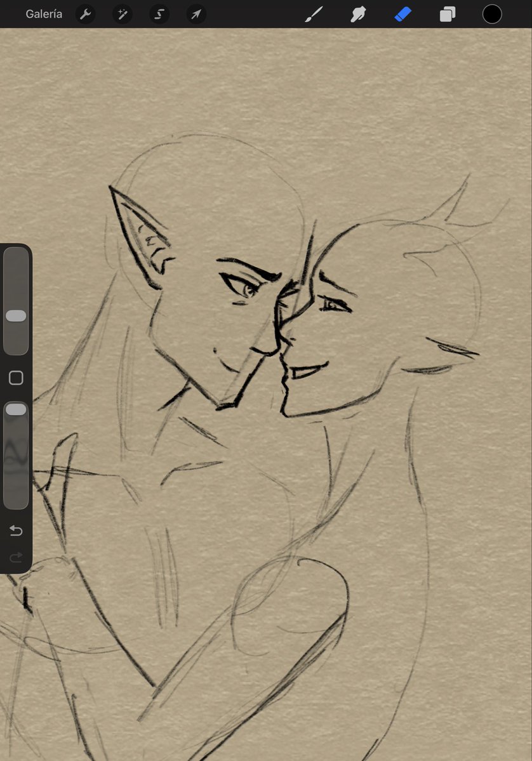Tap the square Modify button on sidebar
Image resolution: width=532 pixels, height=761 pixels.
click(x=16, y=378)
